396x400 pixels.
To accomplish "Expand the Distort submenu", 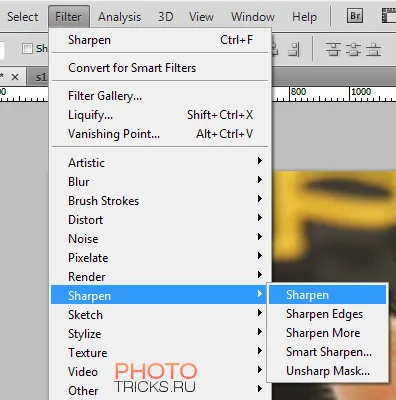I will [160, 220].
